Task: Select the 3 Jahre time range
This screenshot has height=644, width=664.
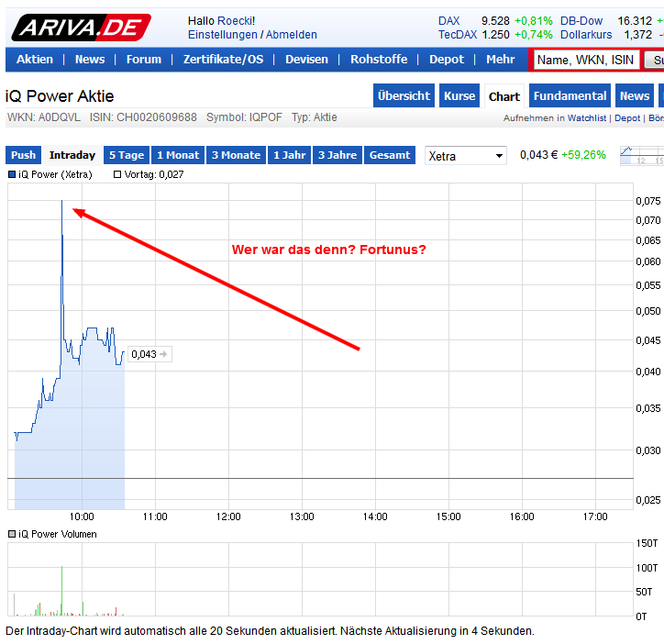Action: (338, 155)
